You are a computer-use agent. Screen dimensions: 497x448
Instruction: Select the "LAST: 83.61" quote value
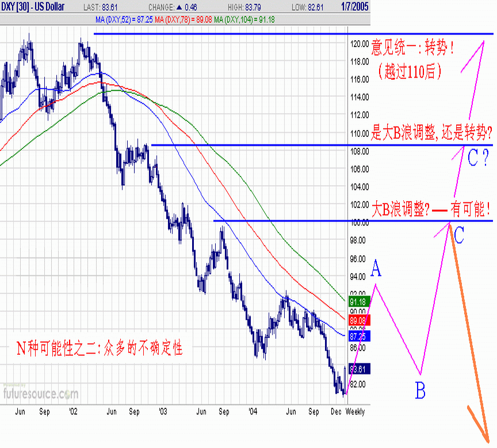[x=101, y=7]
